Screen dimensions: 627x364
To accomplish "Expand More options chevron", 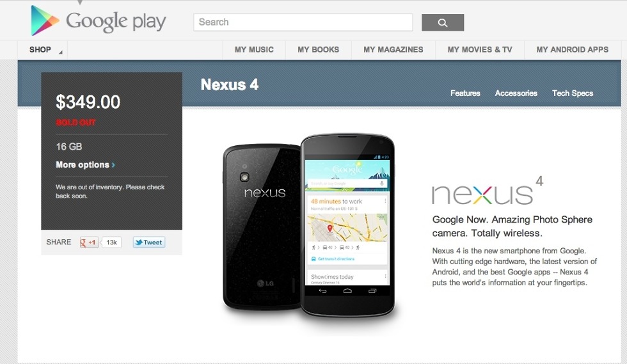I will tap(114, 165).
